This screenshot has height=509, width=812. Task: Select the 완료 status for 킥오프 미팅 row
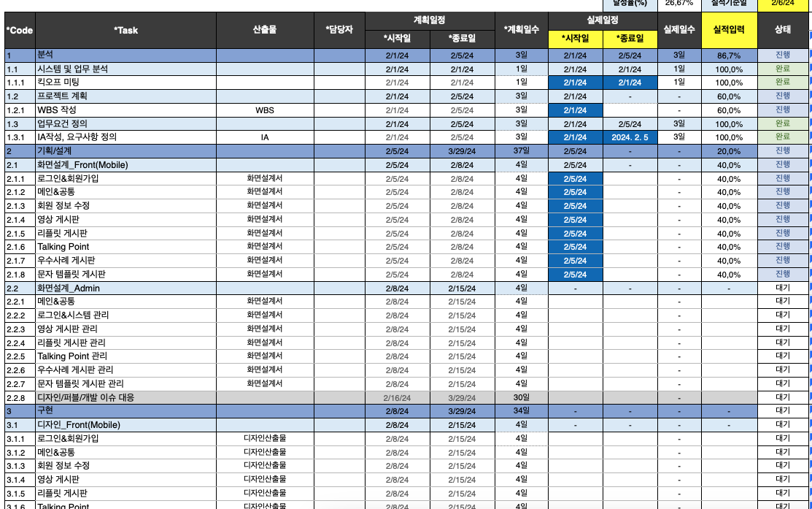tap(782, 83)
